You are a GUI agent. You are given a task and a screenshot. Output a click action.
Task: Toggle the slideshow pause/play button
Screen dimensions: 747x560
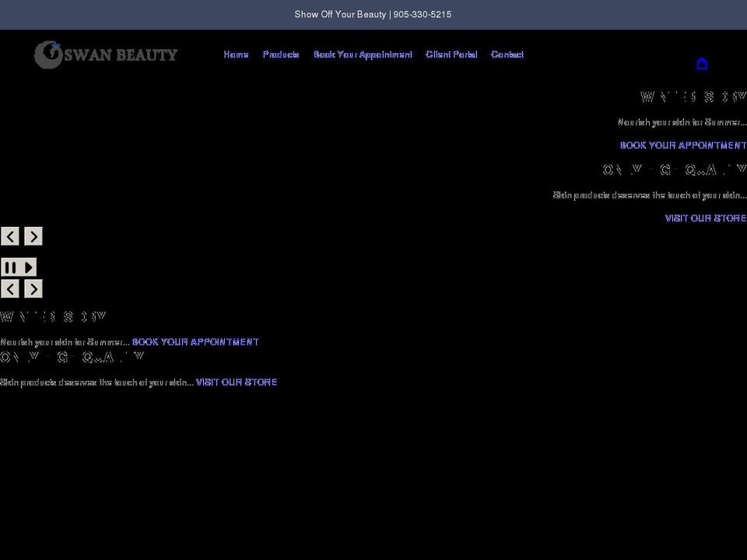[x=19, y=268]
